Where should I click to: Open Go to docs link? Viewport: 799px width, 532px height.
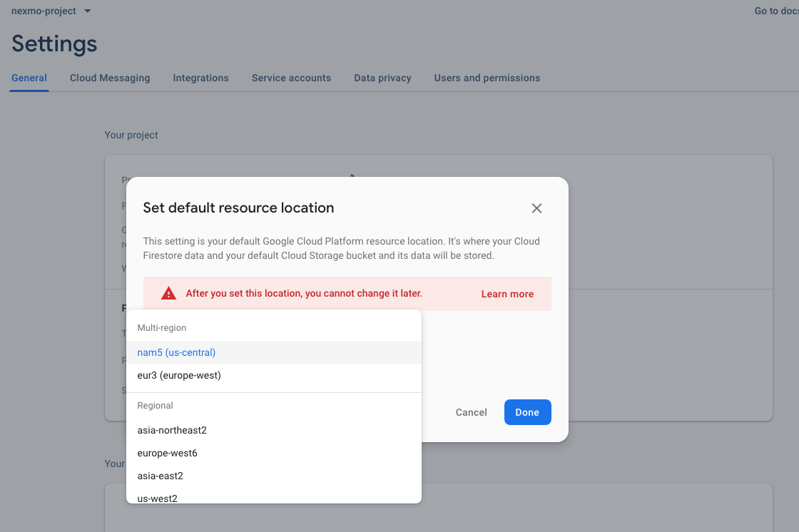[x=777, y=11]
